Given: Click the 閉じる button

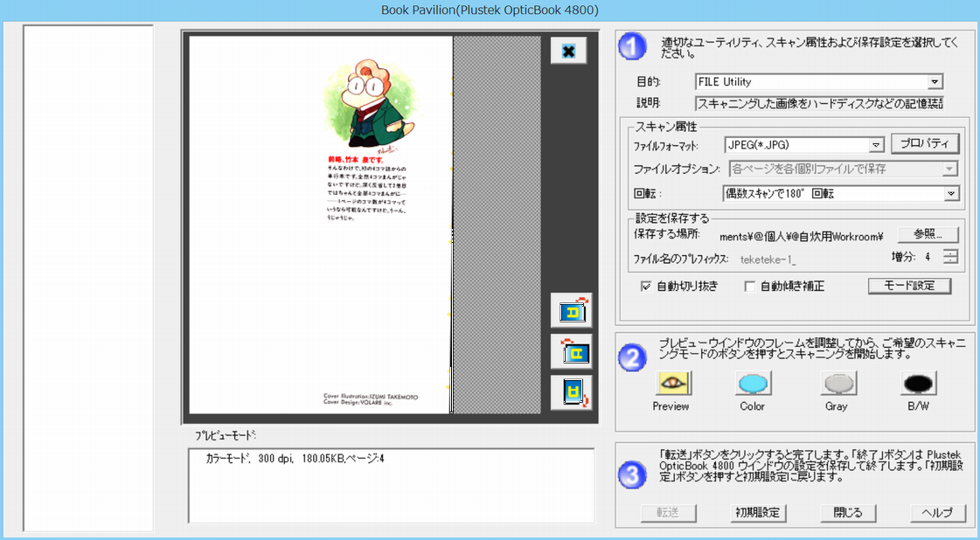Looking at the screenshot, I should (848, 513).
